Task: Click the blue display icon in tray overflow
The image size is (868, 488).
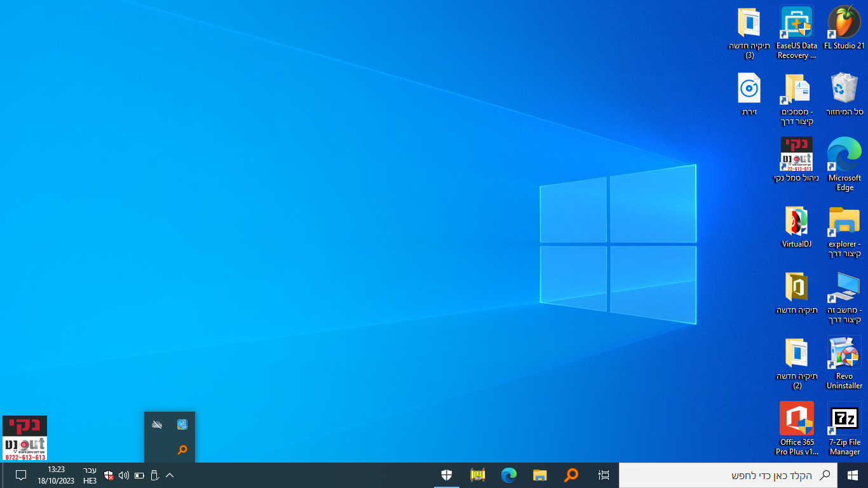Action: tap(182, 424)
